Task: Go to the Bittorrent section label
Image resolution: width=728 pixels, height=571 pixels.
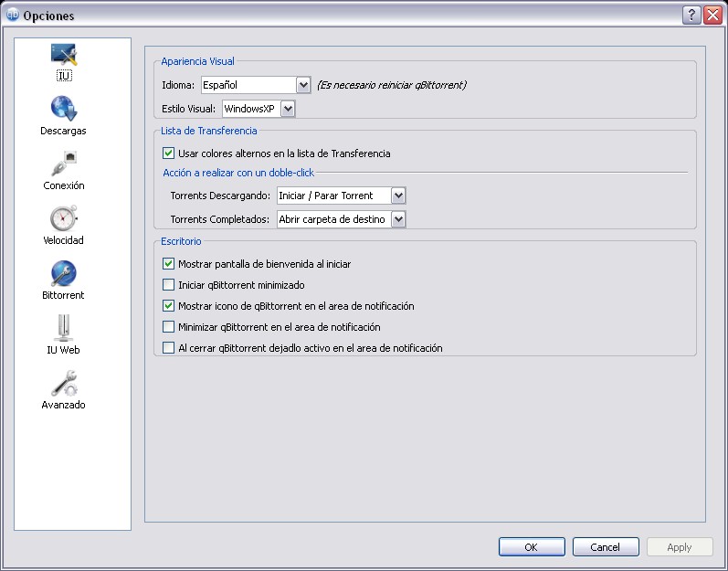Action: click(x=63, y=295)
